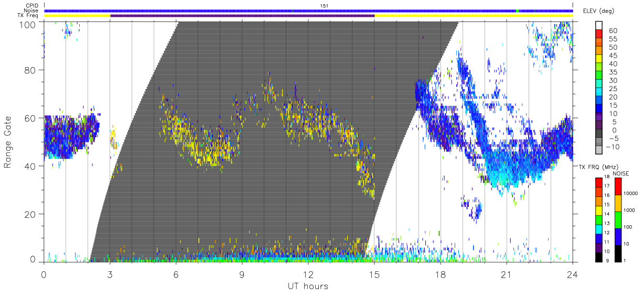Select the amber 1000–10000 NOISE swatch
This screenshot has width=644, height=297.
pyautogui.click(x=618, y=203)
